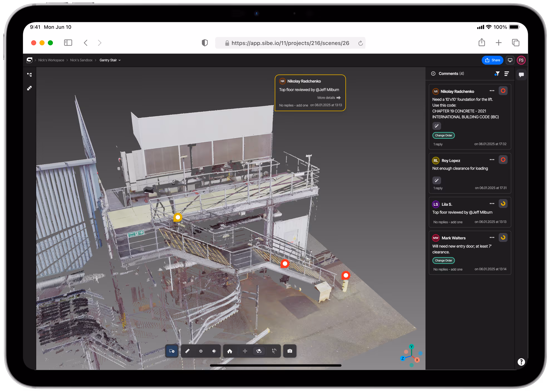Open presentation mode monitor icon

pyautogui.click(x=510, y=60)
